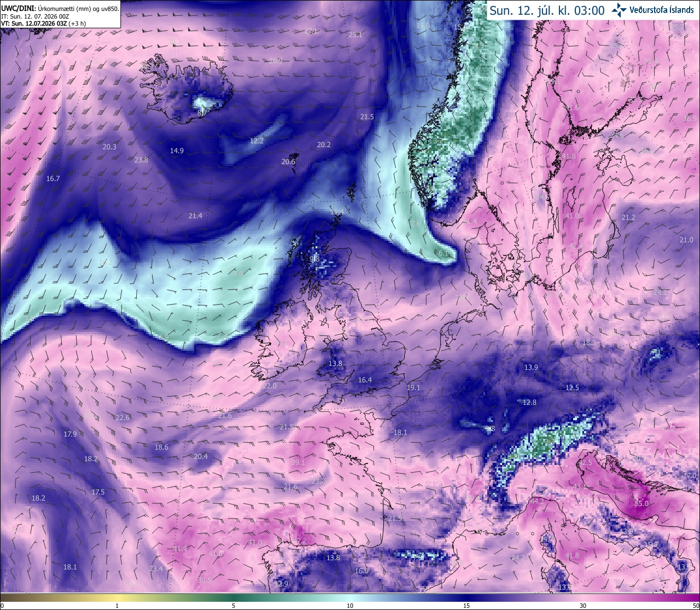
Task: Click the Veðurstofa Íslands name text
Action: tap(662, 10)
